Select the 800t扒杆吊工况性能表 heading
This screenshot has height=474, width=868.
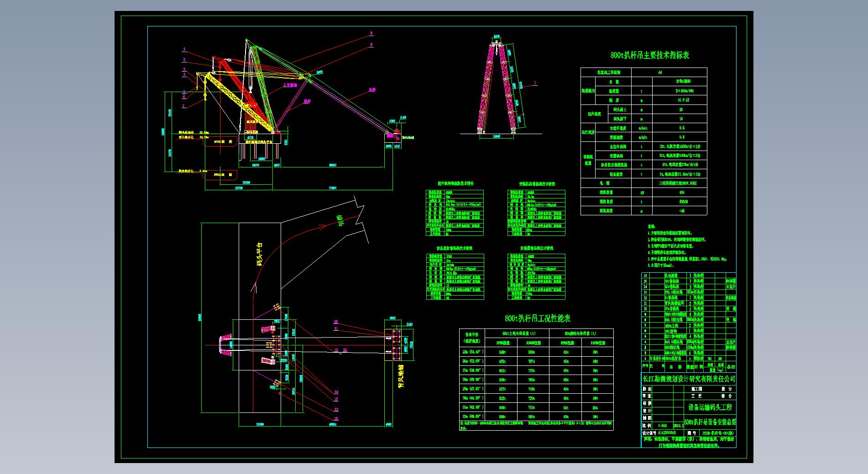tap(537, 318)
